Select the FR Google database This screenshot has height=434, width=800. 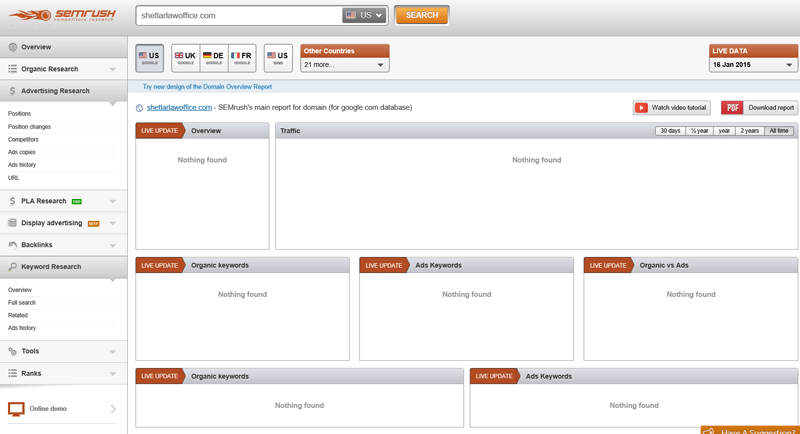[242, 58]
